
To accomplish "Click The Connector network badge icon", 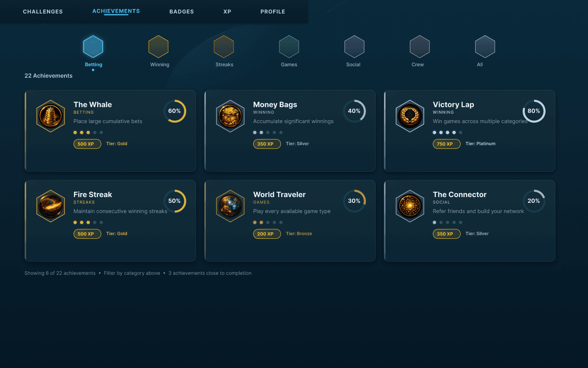I will click(x=410, y=206).
